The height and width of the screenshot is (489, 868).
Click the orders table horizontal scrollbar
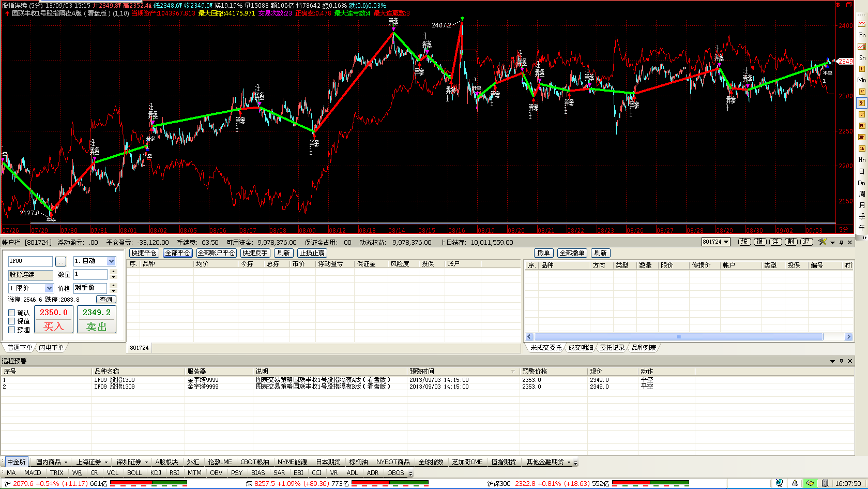(x=678, y=337)
